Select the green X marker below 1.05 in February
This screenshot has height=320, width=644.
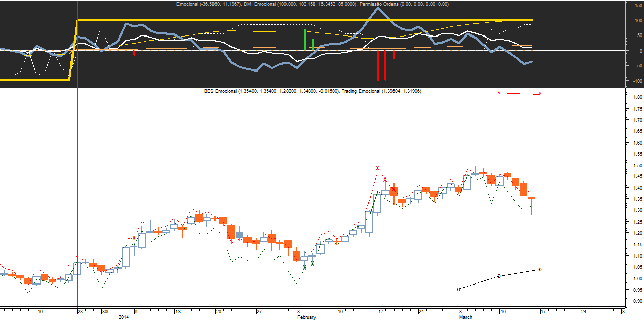(x=305, y=267)
